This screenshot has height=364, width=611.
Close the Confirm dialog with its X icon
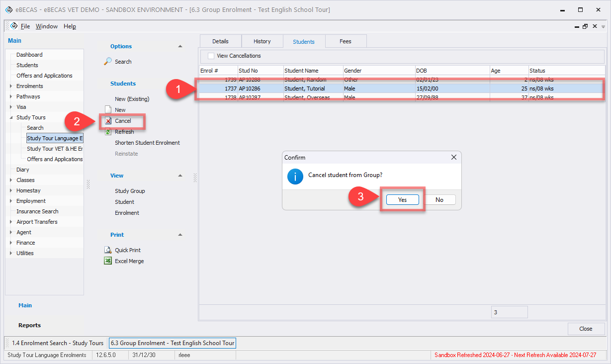tap(453, 158)
